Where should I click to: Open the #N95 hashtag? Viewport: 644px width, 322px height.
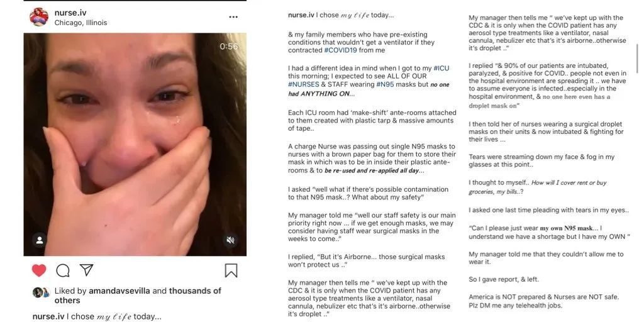tap(386, 84)
